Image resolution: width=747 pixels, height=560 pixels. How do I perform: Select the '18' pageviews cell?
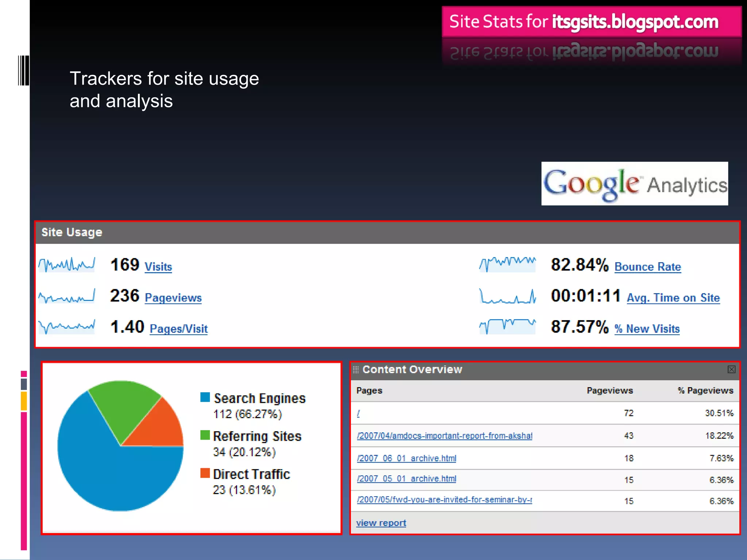628,458
